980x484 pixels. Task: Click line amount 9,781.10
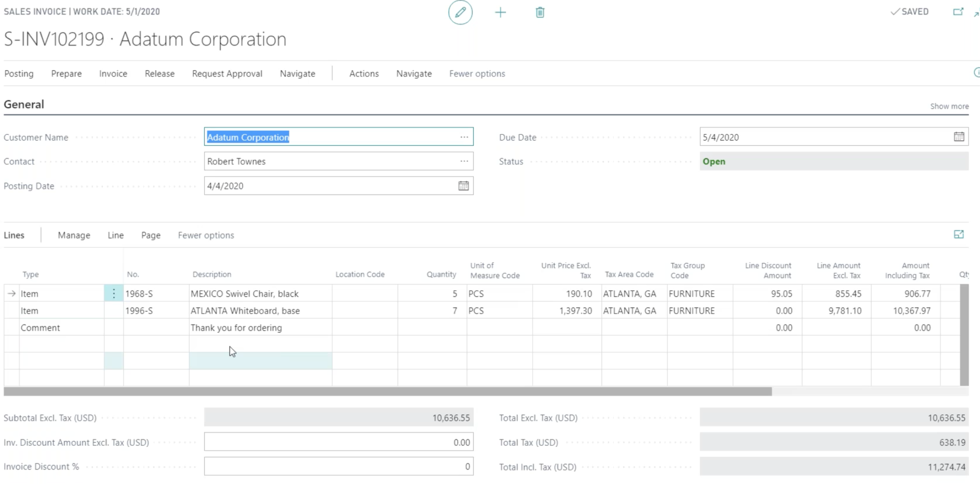coord(836,310)
